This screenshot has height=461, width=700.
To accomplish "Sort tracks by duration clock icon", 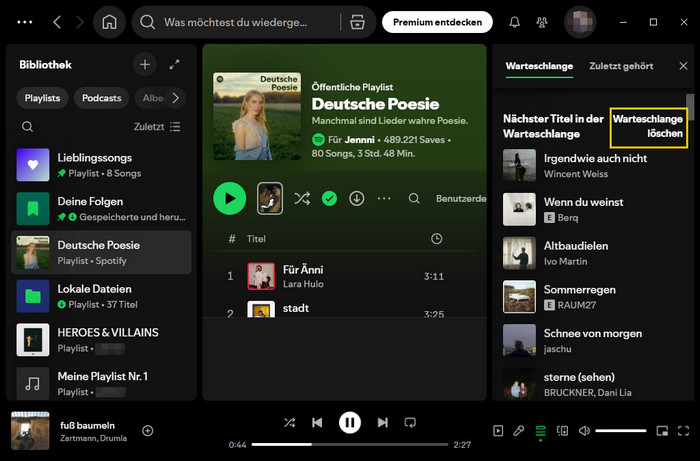I will 437,239.
